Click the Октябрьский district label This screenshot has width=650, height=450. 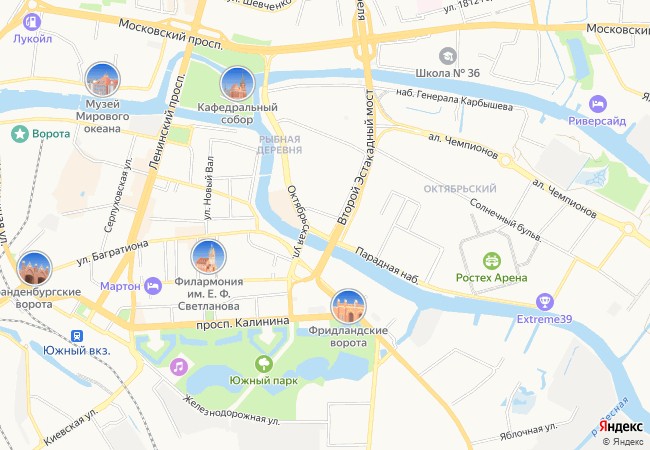click(460, 189)
